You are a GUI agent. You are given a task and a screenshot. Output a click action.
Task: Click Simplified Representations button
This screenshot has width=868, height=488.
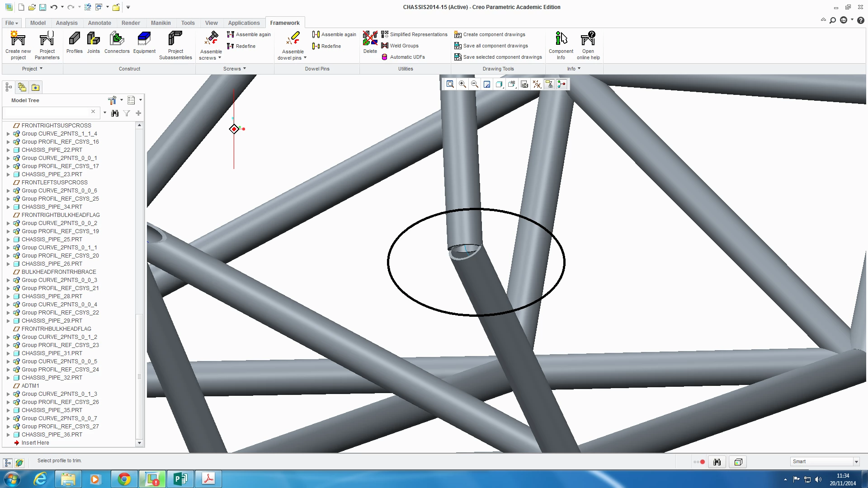point(418,34)
